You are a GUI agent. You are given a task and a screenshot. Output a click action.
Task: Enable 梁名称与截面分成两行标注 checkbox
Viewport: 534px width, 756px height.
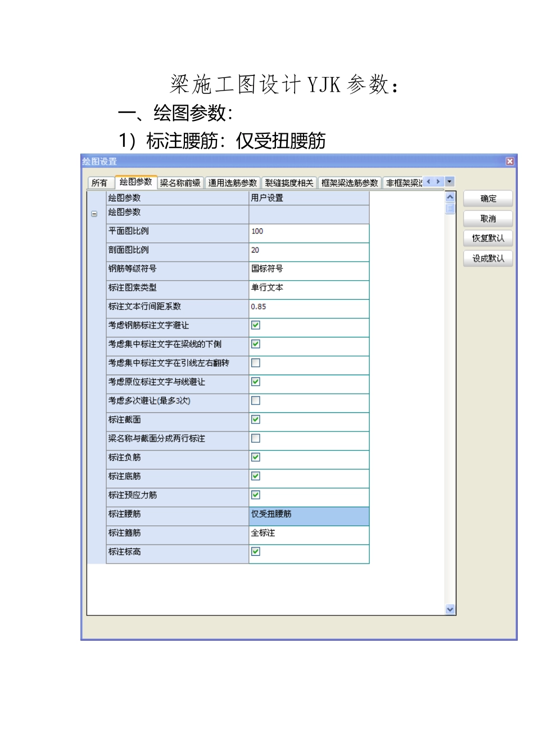(x=256, y=438)
